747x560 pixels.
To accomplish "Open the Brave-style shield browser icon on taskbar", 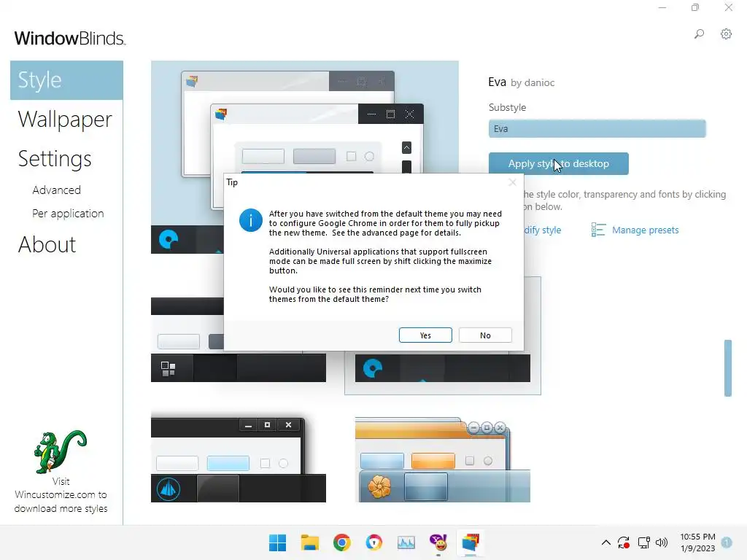I will tap(374, 542).
